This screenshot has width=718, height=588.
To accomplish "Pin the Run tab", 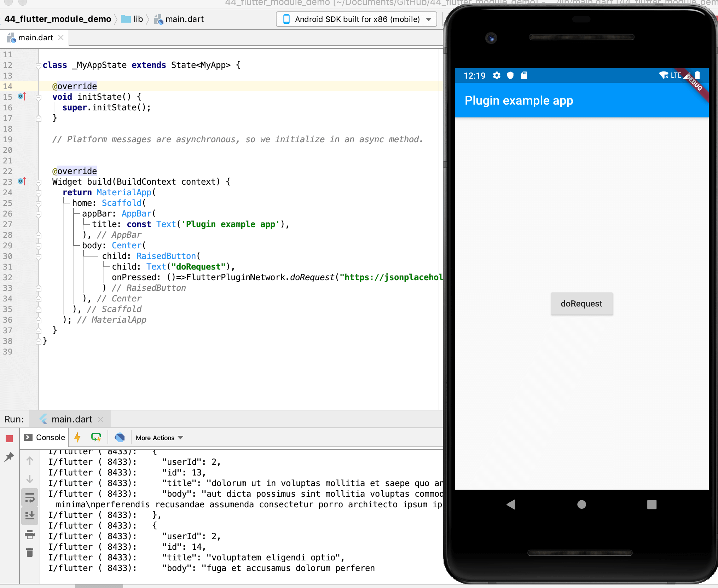I will click(x=9, y=457).
